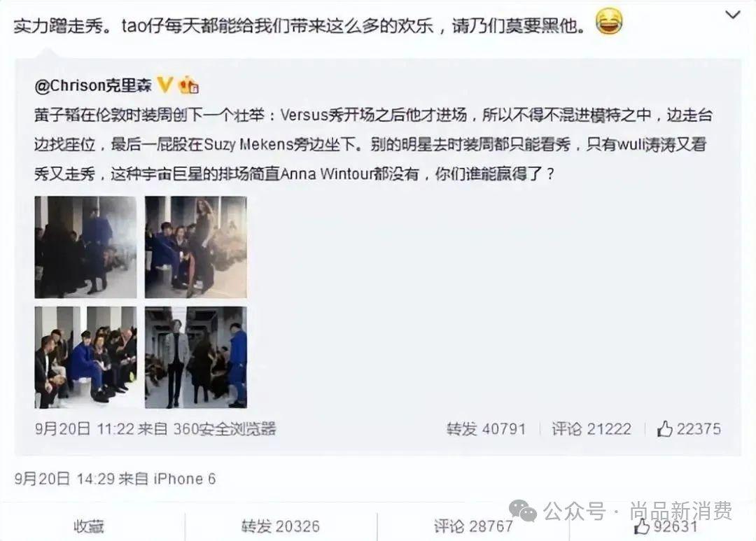Click the yellow V verified badge
Image resolution: width=756 pixels, height=541 pixels.
(165, 85)
